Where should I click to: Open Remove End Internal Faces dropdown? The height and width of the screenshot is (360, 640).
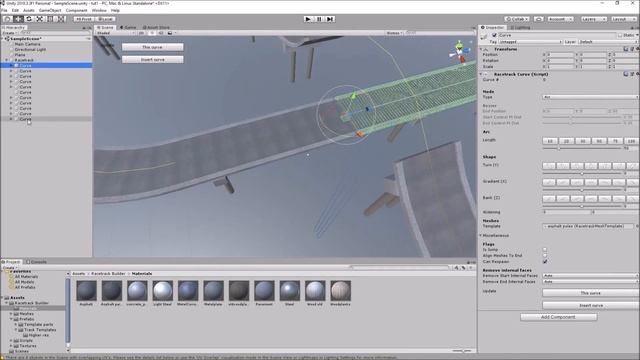coord(591,282)
